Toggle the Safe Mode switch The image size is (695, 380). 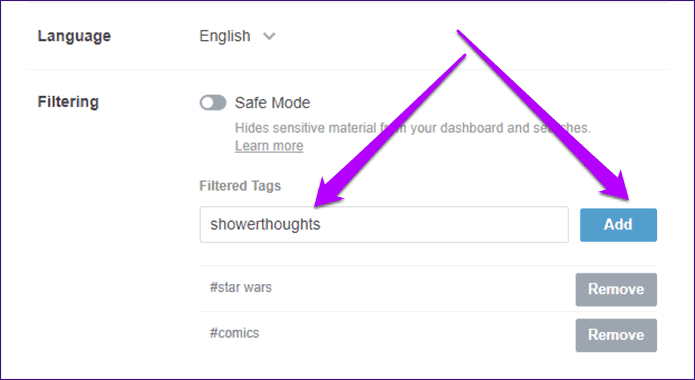213,103
